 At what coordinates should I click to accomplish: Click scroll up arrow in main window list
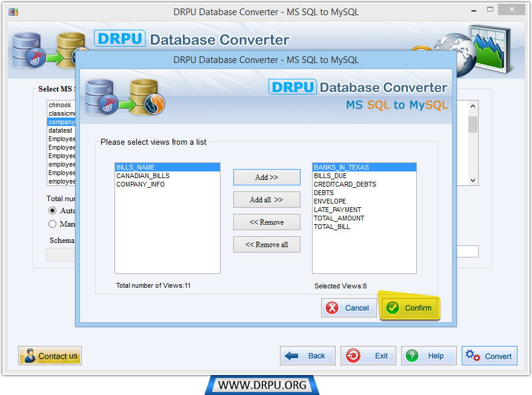click(x=473, y=106)
